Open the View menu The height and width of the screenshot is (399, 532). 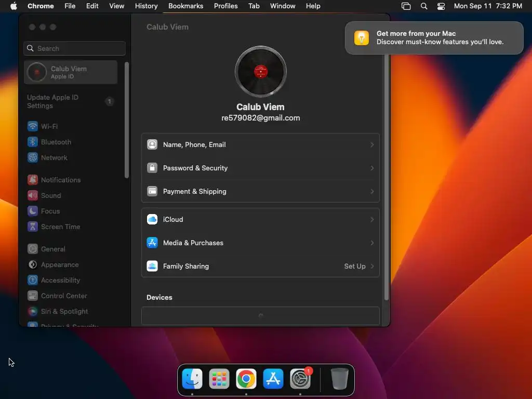coord(116,6)
